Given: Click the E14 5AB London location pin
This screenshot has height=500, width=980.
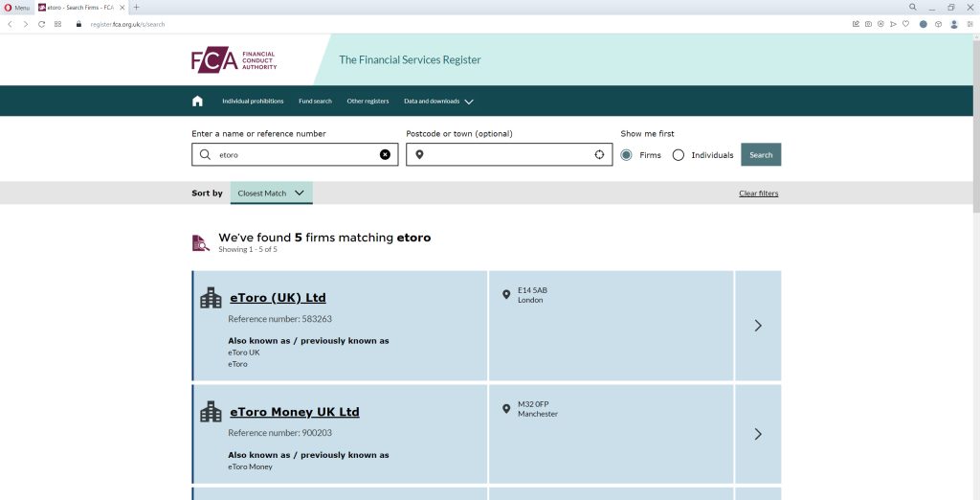Looking at the screenshot, I should (506, 294).
